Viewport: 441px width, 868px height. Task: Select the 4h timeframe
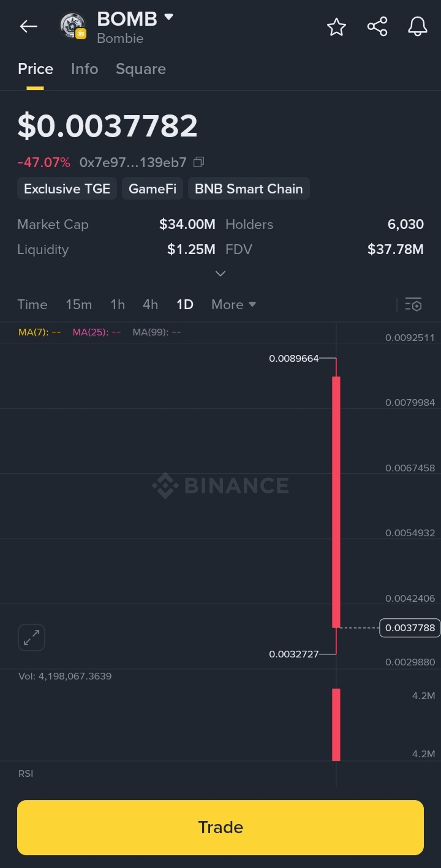150,304
